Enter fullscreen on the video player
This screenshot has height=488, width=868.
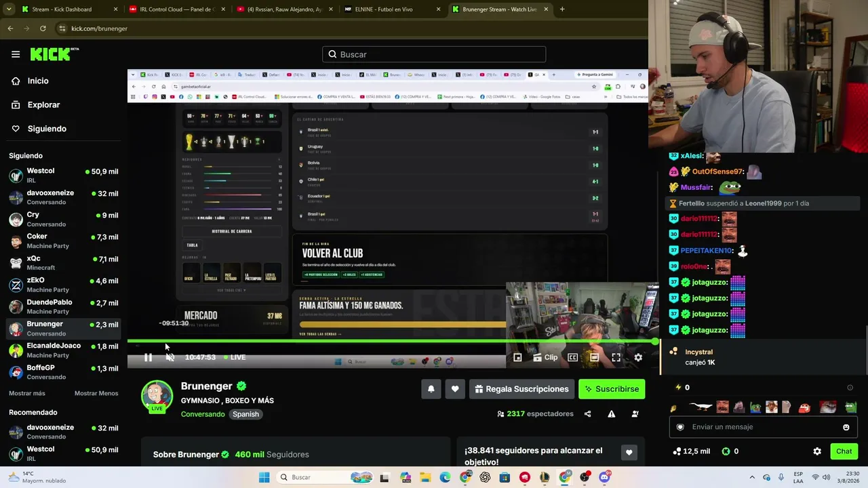[x=616, y=357]
